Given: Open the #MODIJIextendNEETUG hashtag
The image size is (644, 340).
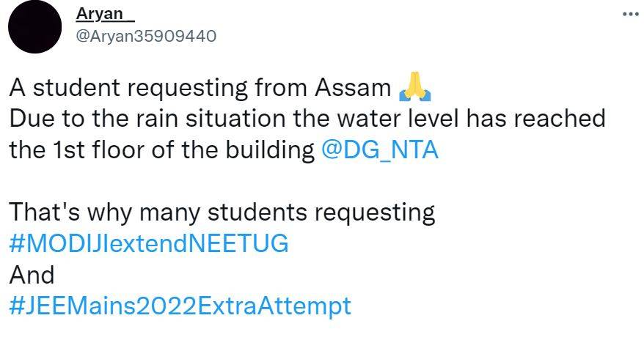Looking at the screenshot, I should pyautogui.click(x=149, y=243).
